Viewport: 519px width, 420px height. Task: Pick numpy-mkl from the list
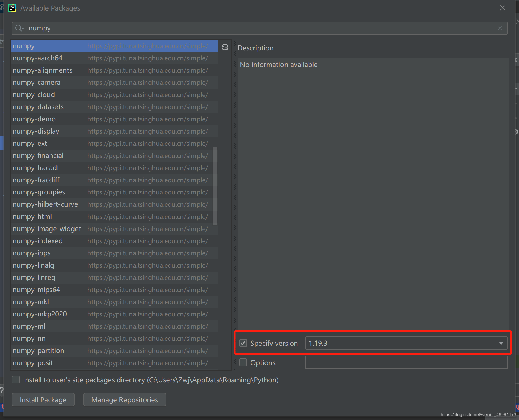point(114,302)
